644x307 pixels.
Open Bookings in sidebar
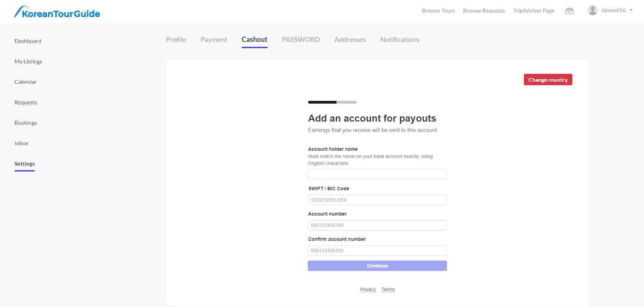pyautogui.click(x=26, y=123)
